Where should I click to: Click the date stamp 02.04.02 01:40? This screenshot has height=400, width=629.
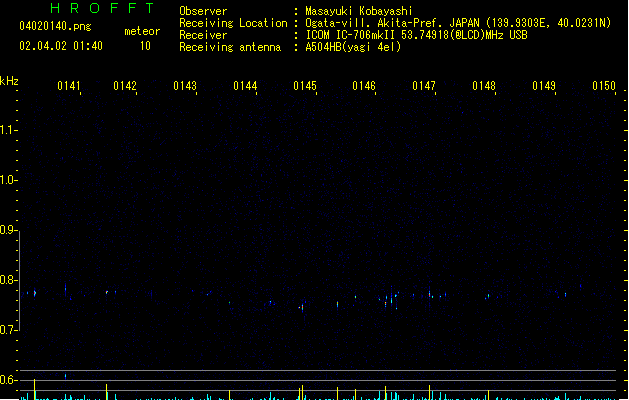[61, 46]
